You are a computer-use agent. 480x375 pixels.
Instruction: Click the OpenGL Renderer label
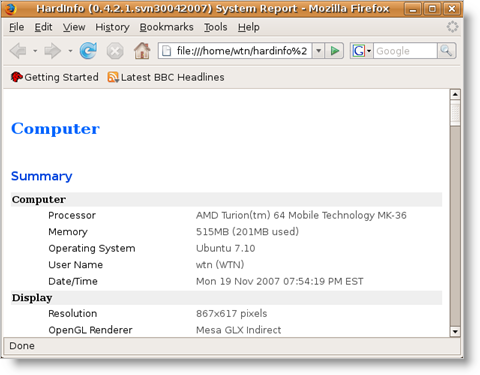[x=90, y=330]
